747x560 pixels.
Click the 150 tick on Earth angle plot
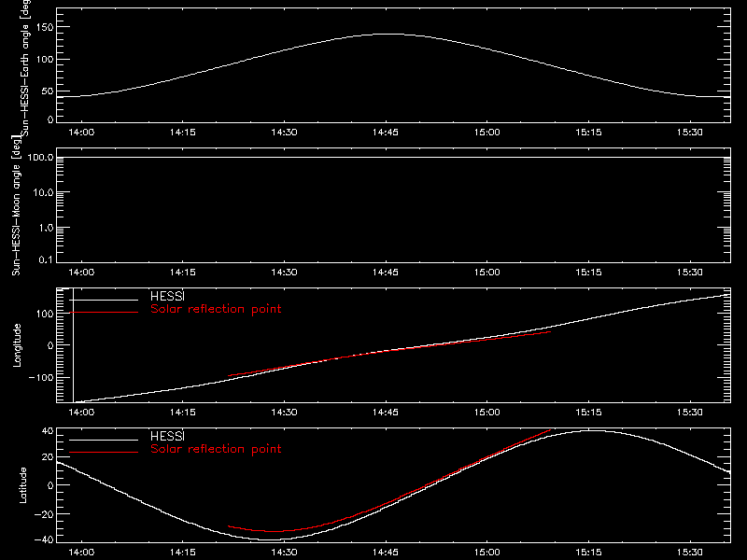click(44, 27)
